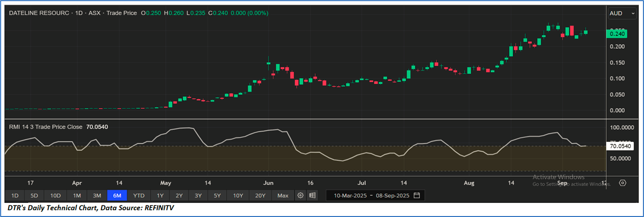Click the data table view icon
This screenshot has width=644, height=217.
pos(312,196)
